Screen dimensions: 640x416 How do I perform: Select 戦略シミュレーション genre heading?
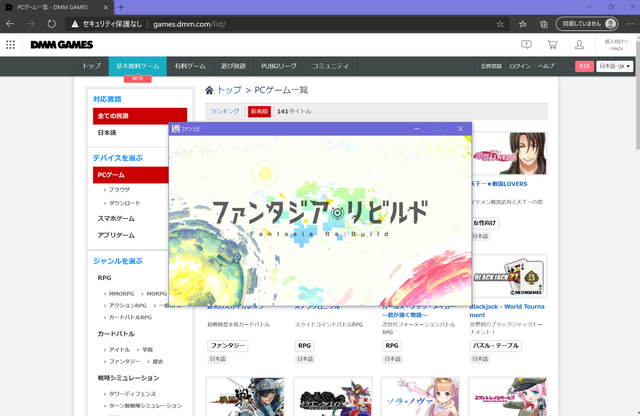[128, 378]
